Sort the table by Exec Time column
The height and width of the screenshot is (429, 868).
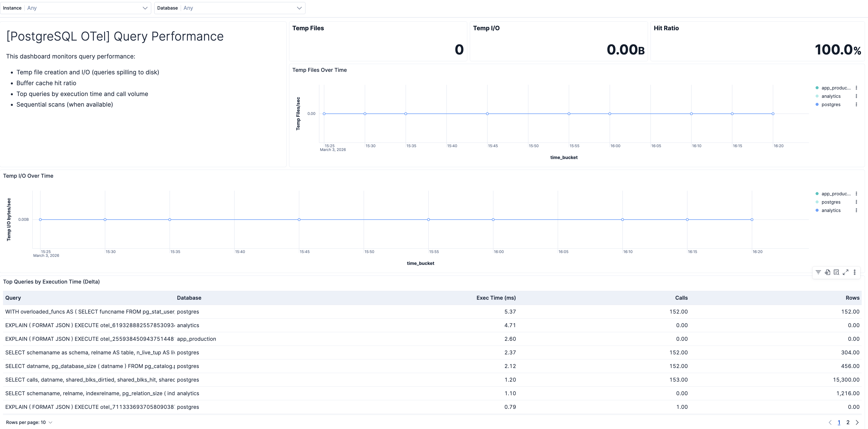(496, 298)
